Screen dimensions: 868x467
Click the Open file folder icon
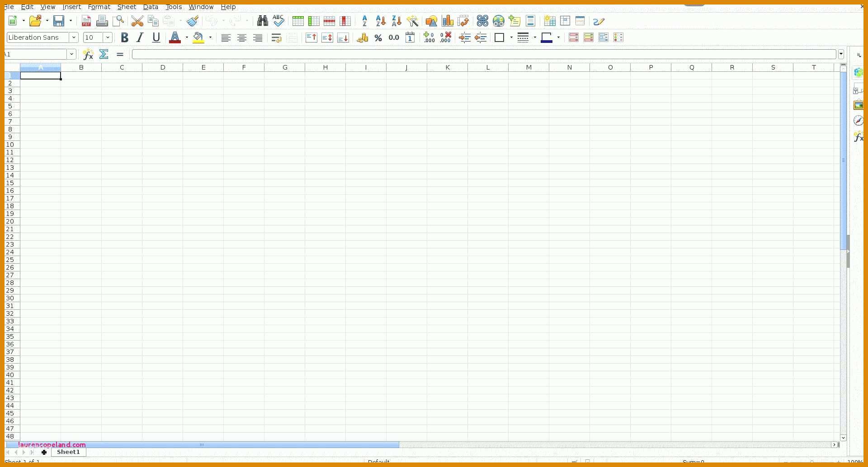tap(35, 21)
